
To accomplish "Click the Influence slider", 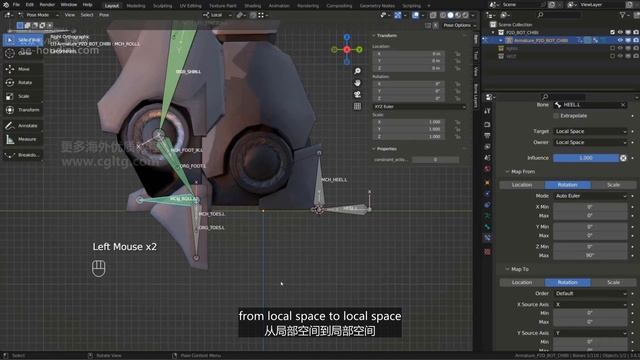I will pos(586,158).
